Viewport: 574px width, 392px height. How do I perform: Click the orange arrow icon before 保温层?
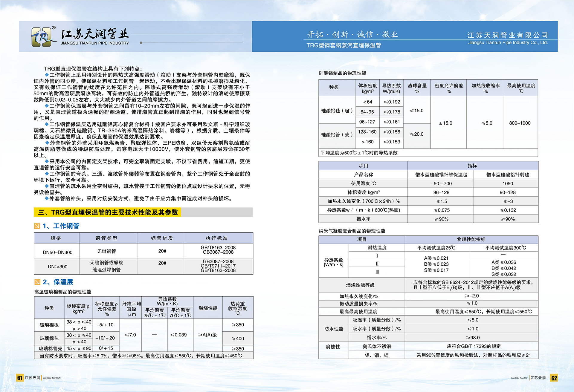coord(38,282)
